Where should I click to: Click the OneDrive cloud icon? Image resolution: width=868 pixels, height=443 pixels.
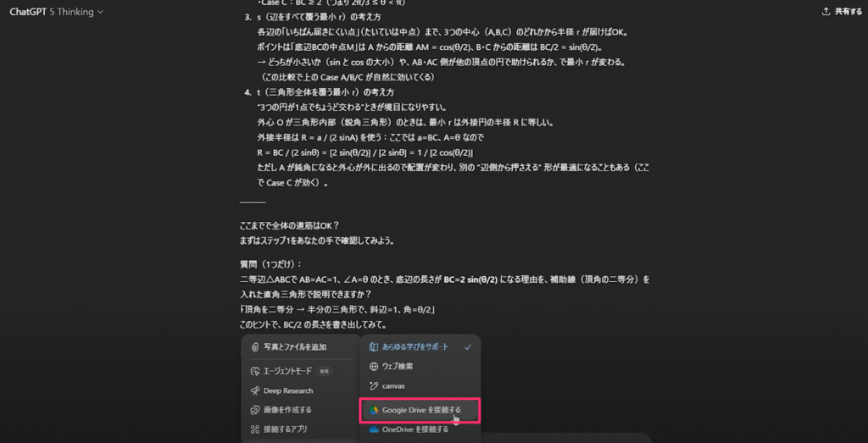coord(374,429)
